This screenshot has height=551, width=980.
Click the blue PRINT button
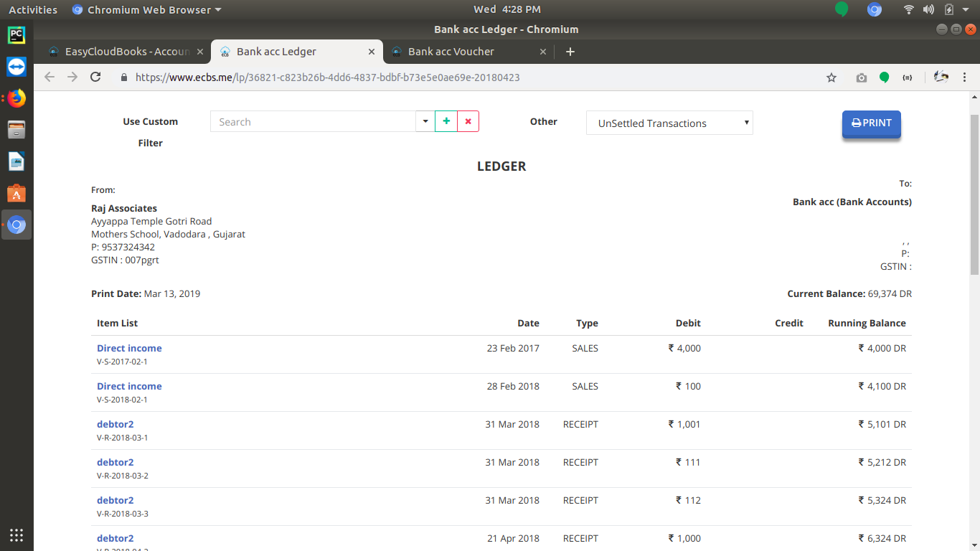pyautogui.click(x=871, y=123)
